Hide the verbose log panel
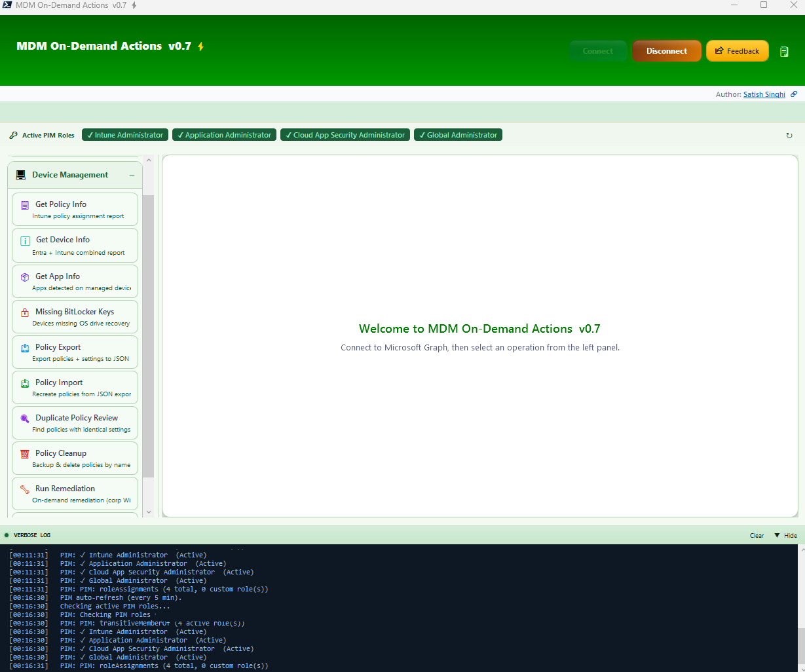This screenshot has height=672, width=805. (x=786, y=536)
